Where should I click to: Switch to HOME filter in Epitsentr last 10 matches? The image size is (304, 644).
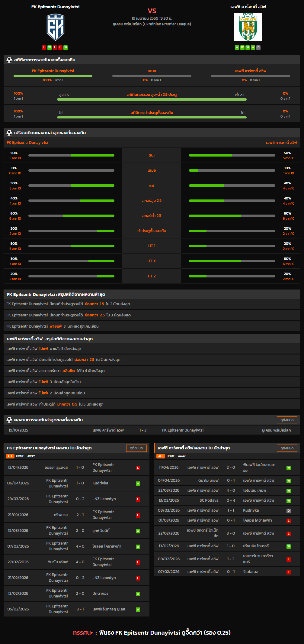click(20, 456)
